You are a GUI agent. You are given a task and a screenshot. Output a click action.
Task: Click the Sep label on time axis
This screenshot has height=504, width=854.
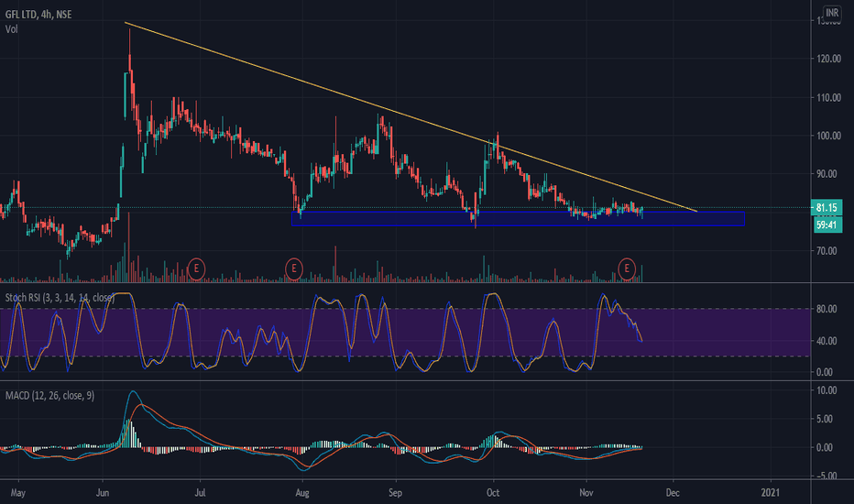coord(396,493)
